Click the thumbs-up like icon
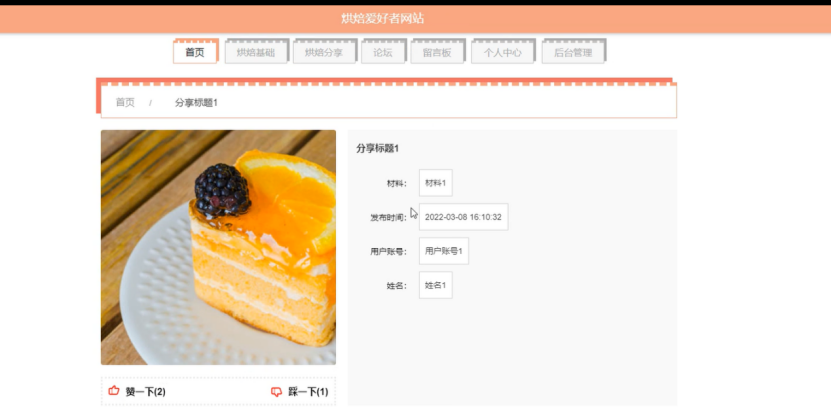The image size is (831, 407). (x=113, y=391)
